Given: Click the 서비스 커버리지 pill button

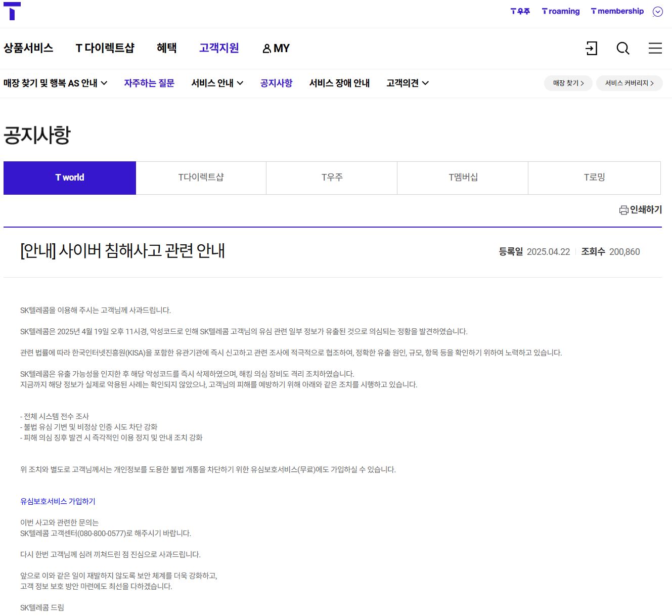Looking at the screenshot, I should pyautogui.click(x=630, y=83).
